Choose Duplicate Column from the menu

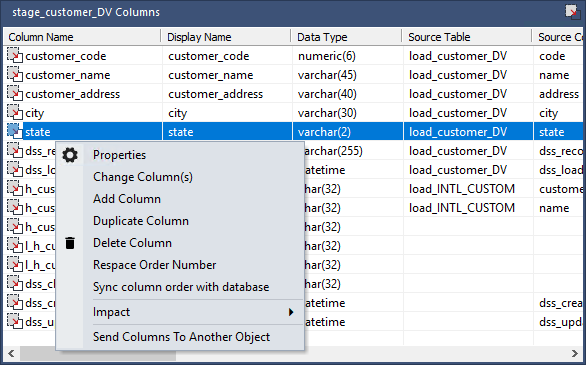(141, 221)
